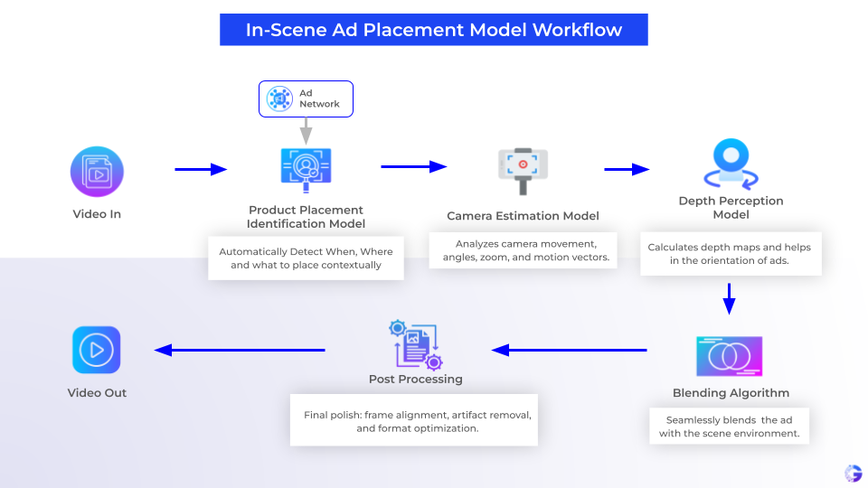This screenshot has height=488, width=868.
Task: Select the 'Automatically Detect When, Where' description box
Action: click(x=306, y=258)
